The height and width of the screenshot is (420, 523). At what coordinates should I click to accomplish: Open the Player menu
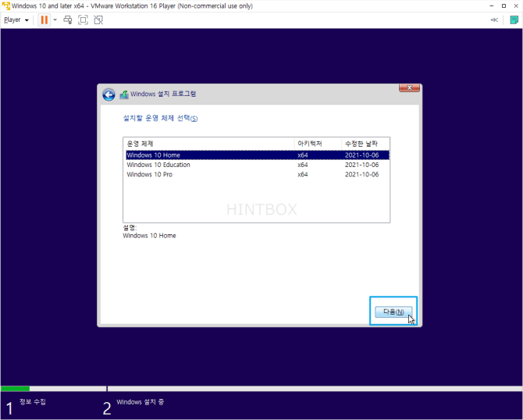click(16, 20)
